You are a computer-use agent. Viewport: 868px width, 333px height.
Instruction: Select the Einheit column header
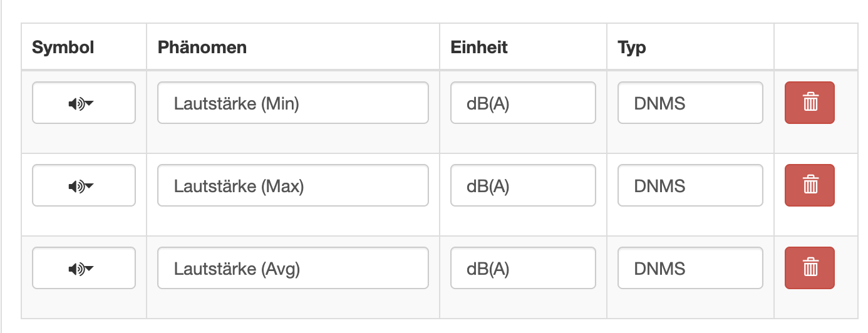(x=478, y=47)
